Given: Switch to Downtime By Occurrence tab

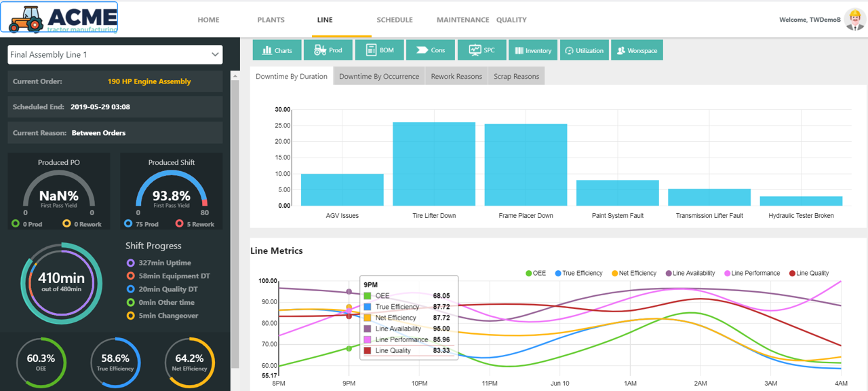Looking at the screenshot, I should (379, 77).
